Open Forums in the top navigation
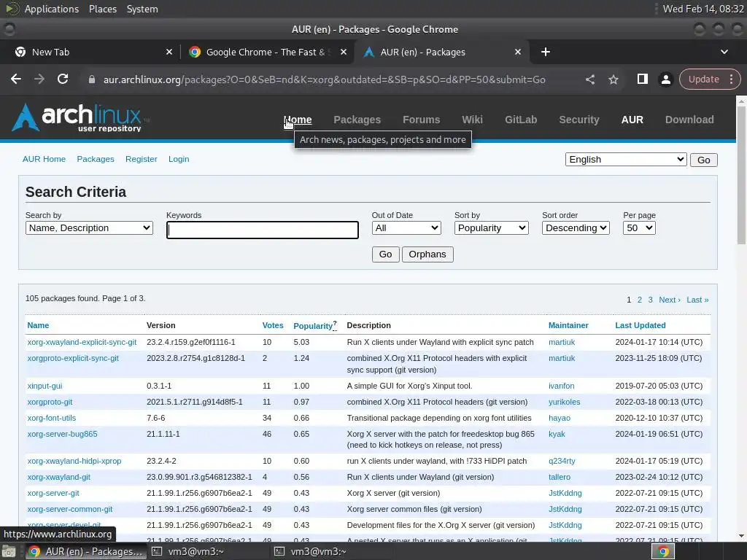The height and width of the screenshot is (560, 747). tap(421, 120)
